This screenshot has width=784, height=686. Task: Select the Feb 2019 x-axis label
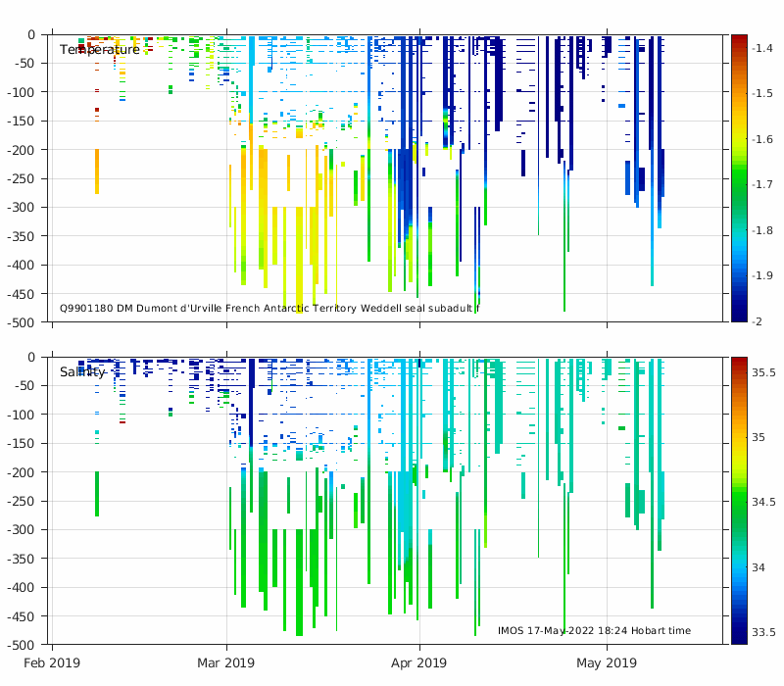pyautogui.click(x=52, y=663)
